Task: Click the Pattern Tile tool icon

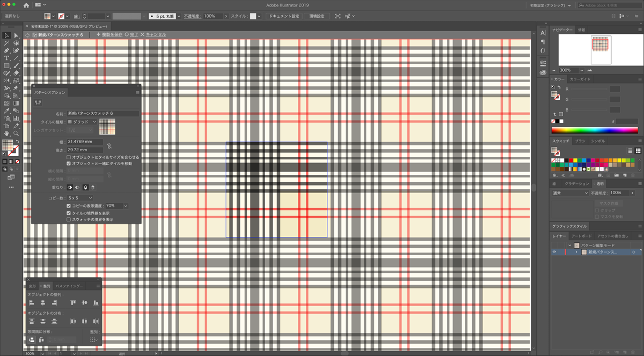Action: pos(38,101)
